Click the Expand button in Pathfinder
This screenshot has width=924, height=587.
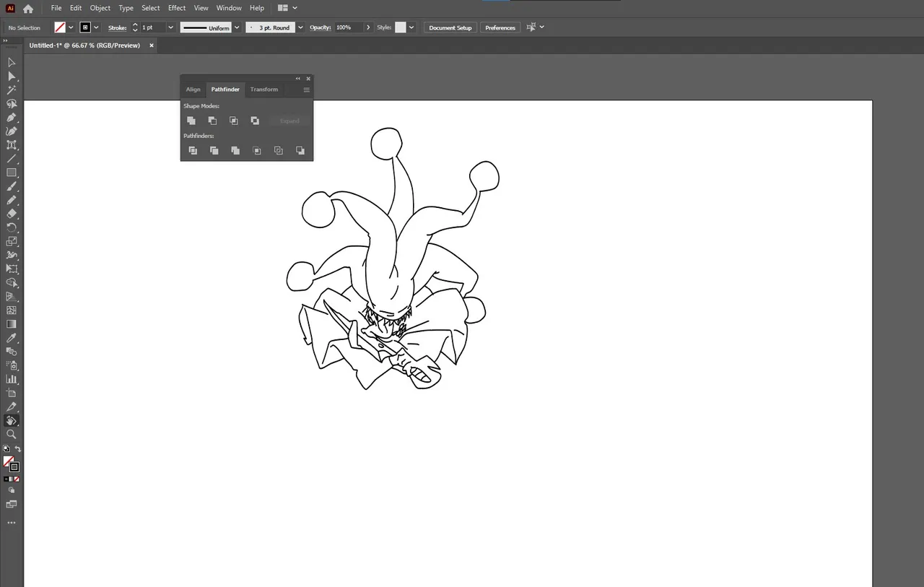[289, 121]
